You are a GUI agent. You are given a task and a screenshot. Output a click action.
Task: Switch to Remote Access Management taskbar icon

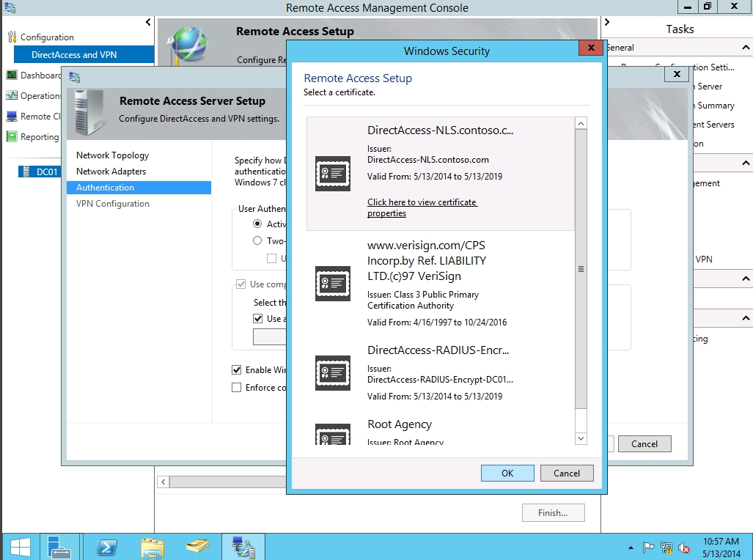243,547
